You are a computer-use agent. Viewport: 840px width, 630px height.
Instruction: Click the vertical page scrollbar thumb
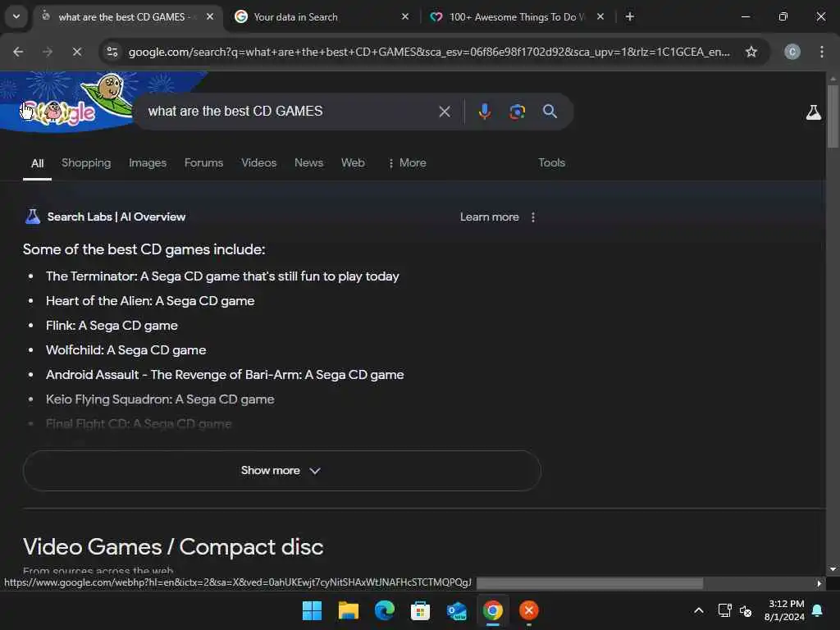(833, 115)
